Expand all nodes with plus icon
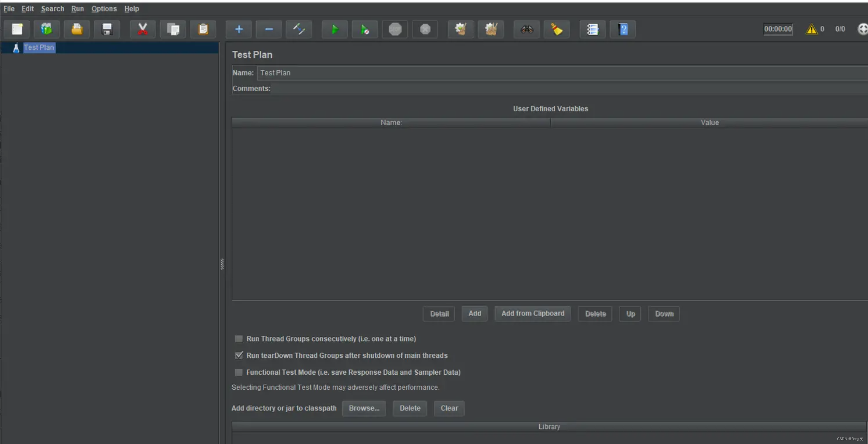The width and height of the screenshot is (868, 444). click(239, 29)
